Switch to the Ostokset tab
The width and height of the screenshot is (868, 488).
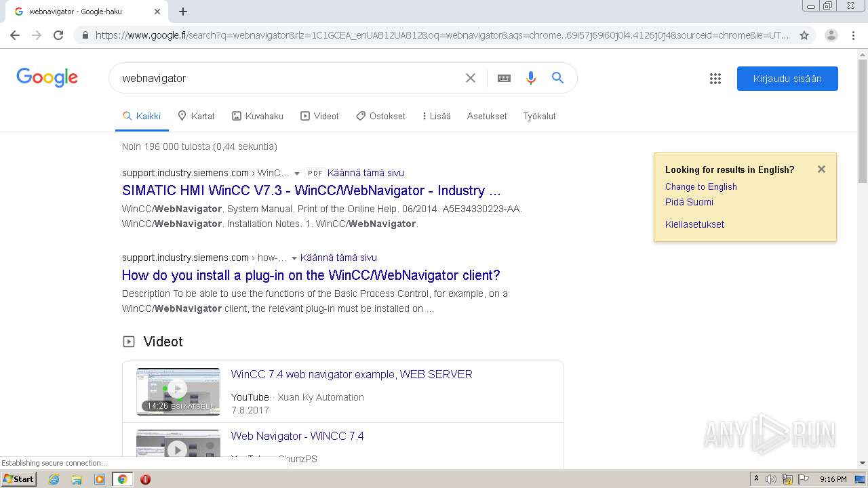pyautogui.click(x=380, y=116)
